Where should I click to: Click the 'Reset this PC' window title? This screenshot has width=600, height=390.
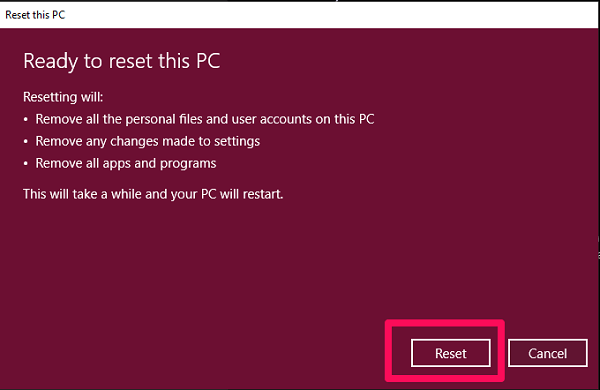[x=35, y=15]
